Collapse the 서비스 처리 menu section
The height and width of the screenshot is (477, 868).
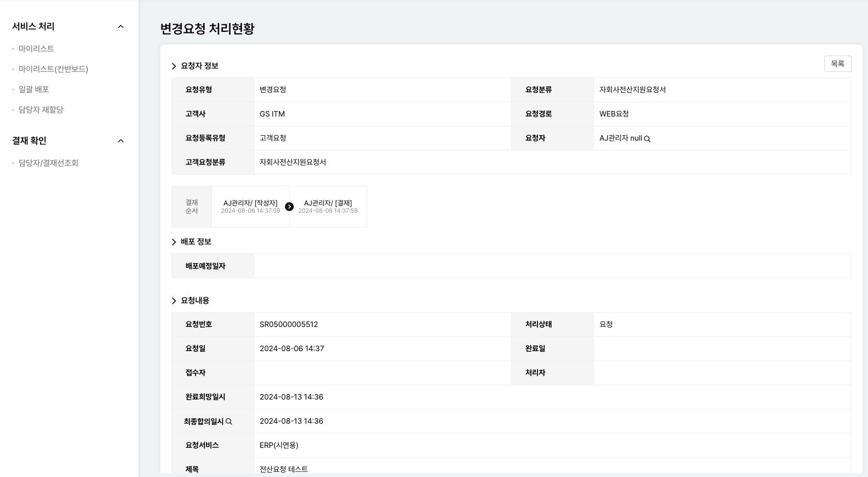(121, 27)
